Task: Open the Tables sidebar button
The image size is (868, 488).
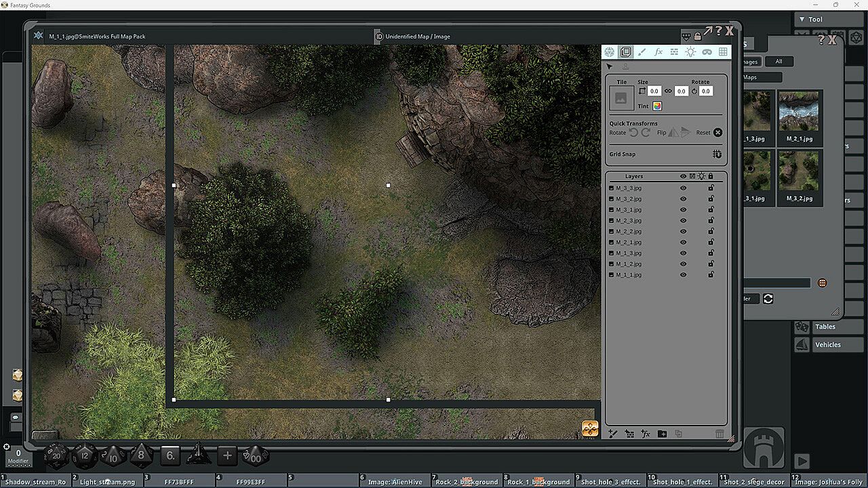Action: (x=825, y=327)
